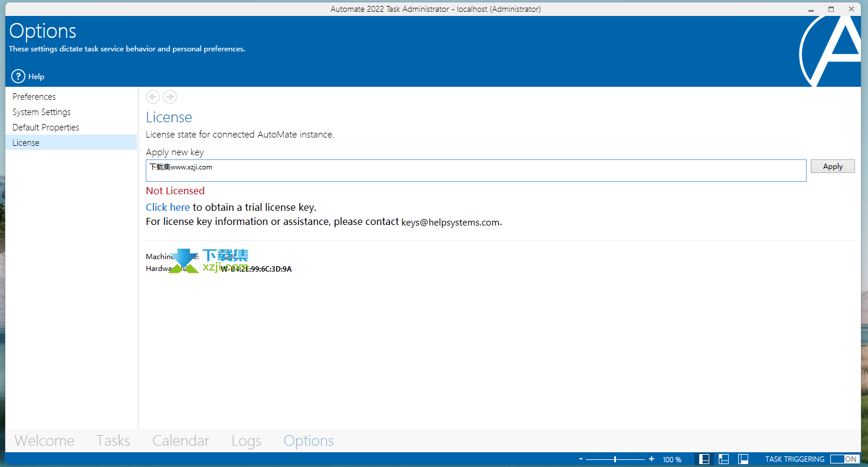Focus the Apply new key field
Screen dimensions: 868x467
(476, 171)
